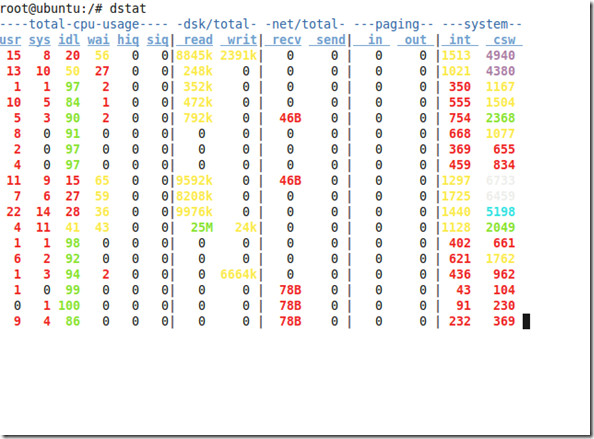Select the read value '8208k'
Screen dimensions: 594x439
click(194, 196)
